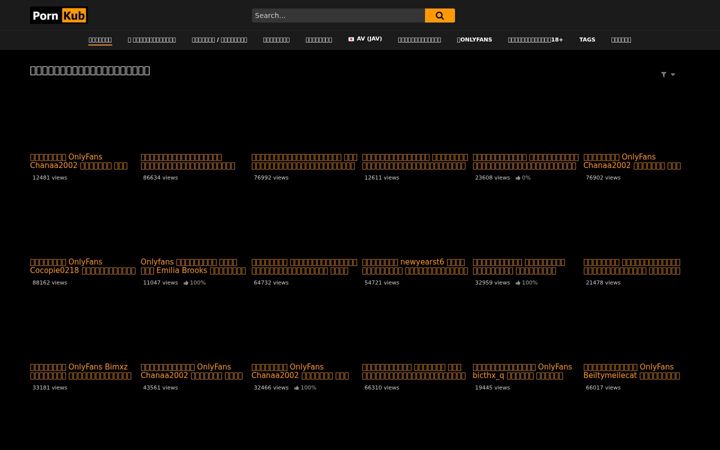
Task: Click thumbs-up icon beside 32959 views
Action: pyautogui.click(x=518, y=283)
